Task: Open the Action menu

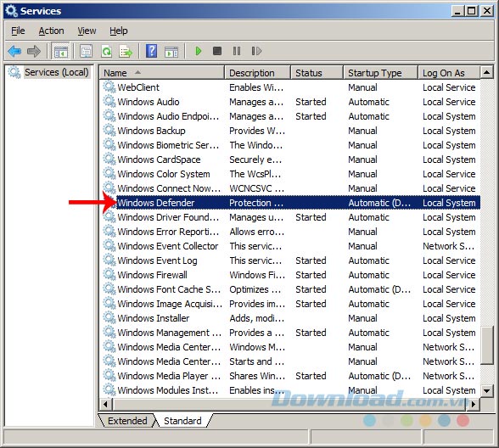Action: tap(51, 31)
